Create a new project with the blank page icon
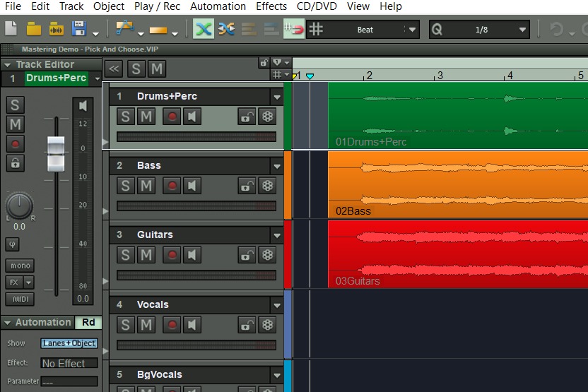 click(11, 29)
